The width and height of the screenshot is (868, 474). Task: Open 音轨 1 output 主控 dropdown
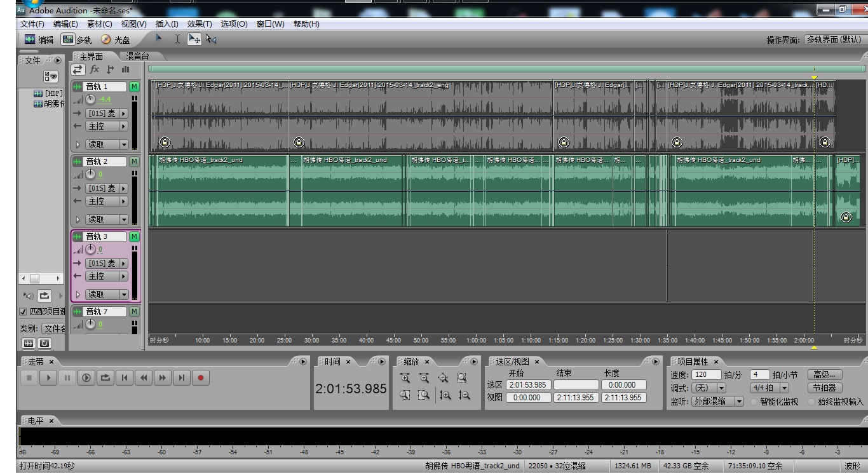coord(107,126)
